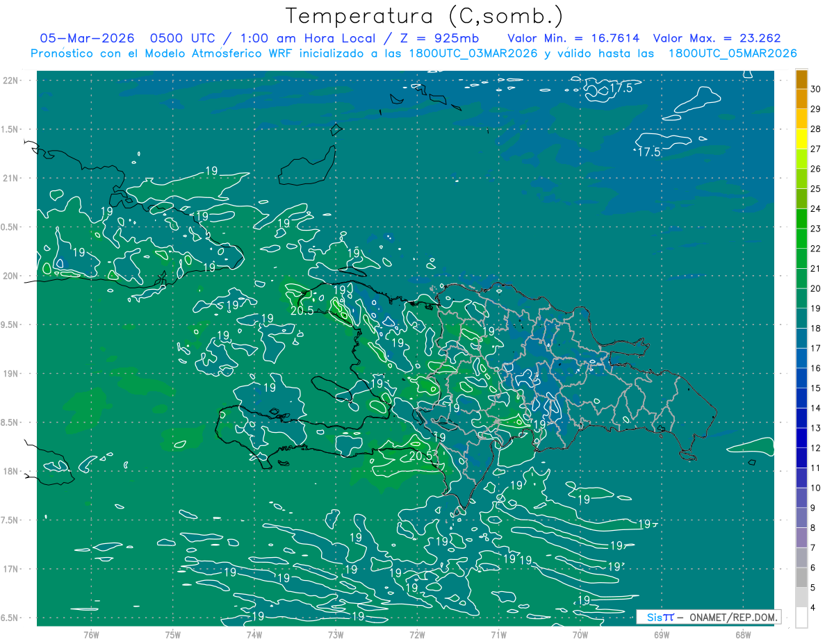Pick the purple swatch between 7 and 8
Viewport: 834px width, 644px height.
pyautogui.click(x=801, y=538)
